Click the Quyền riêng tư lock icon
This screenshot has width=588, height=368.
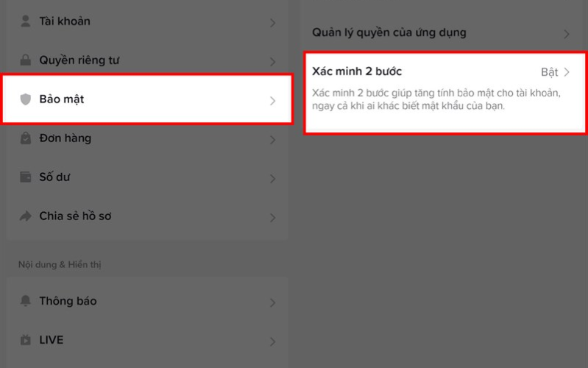(x=26, y=60)
